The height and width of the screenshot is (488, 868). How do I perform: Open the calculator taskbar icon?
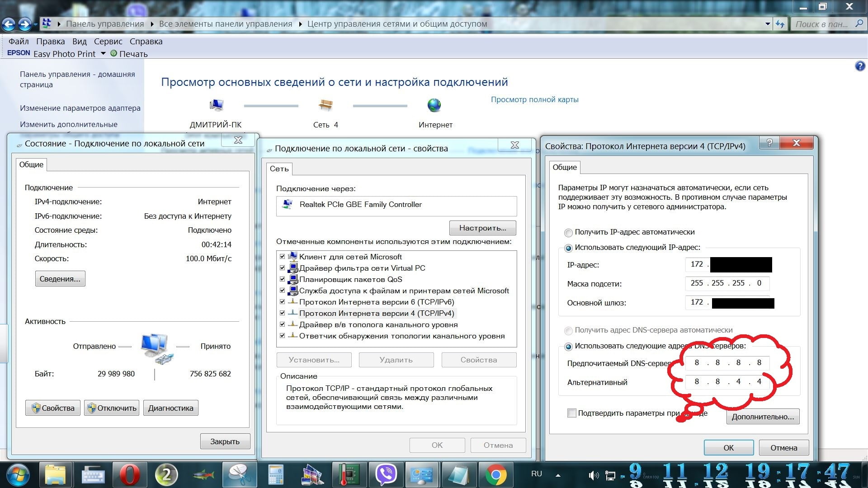click(x=276, y=475)
